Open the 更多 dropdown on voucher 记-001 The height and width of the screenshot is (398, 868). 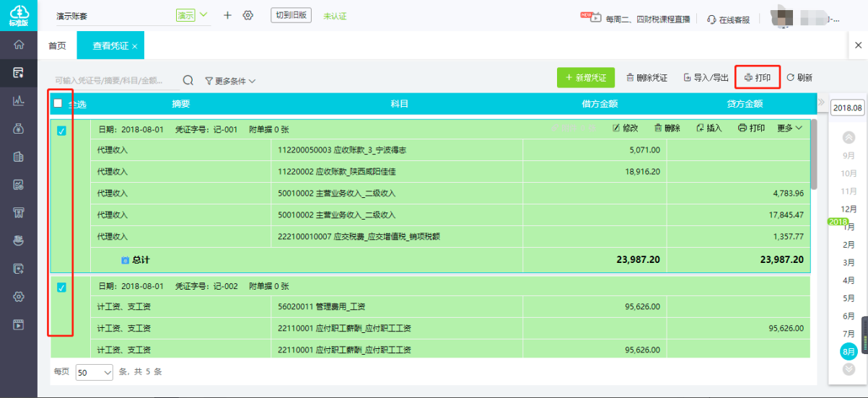pyautogui.click(x=789, y=128)
